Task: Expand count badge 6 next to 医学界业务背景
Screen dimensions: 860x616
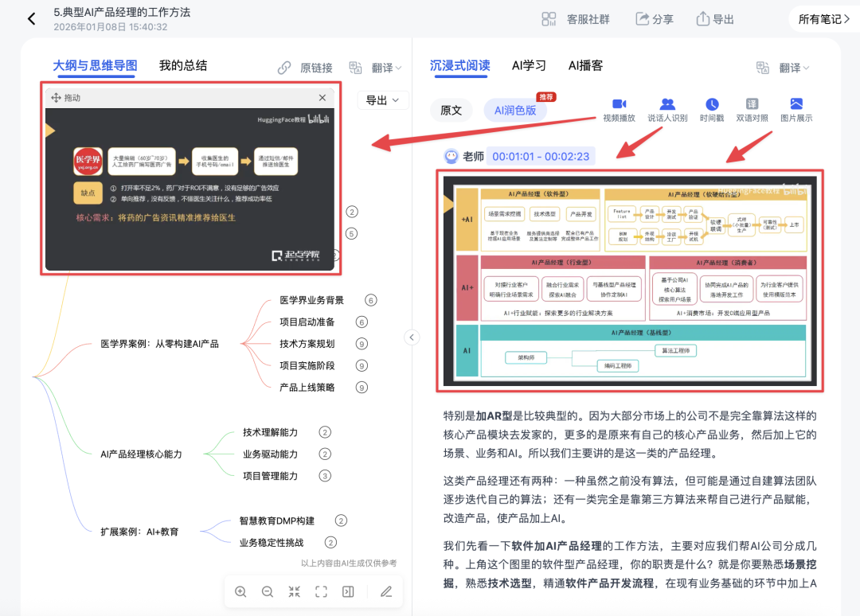Action: point(371,300)
